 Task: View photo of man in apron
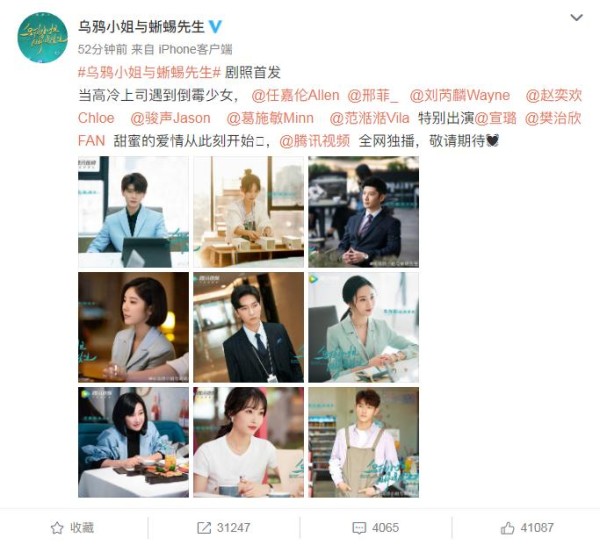point(364,442)
